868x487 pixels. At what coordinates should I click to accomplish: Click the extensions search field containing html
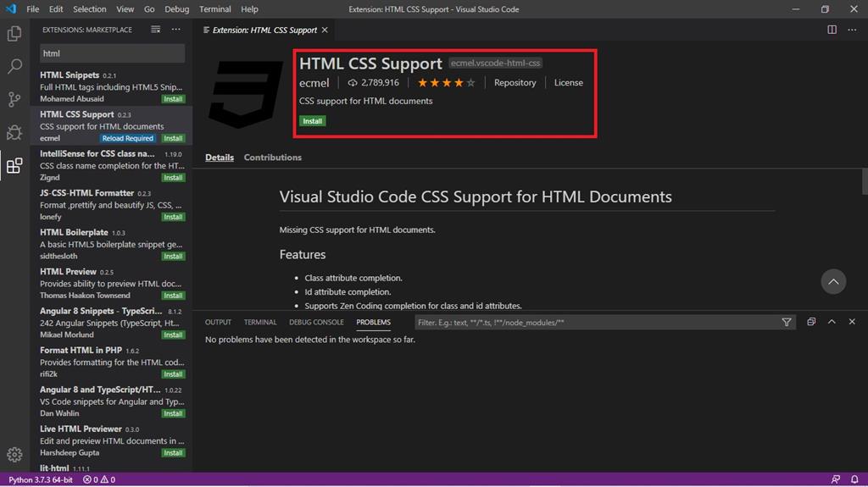tap(113, 53)
